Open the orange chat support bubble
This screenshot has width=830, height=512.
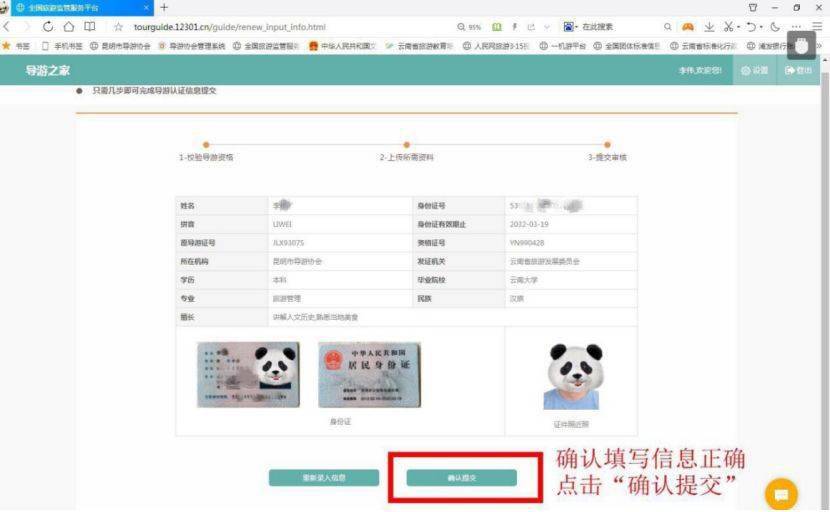coord(781,495)
